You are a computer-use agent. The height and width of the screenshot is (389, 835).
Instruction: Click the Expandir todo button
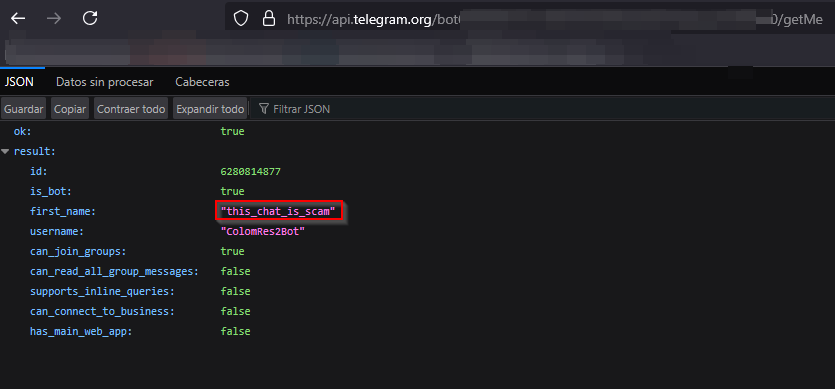coord(210,109)
